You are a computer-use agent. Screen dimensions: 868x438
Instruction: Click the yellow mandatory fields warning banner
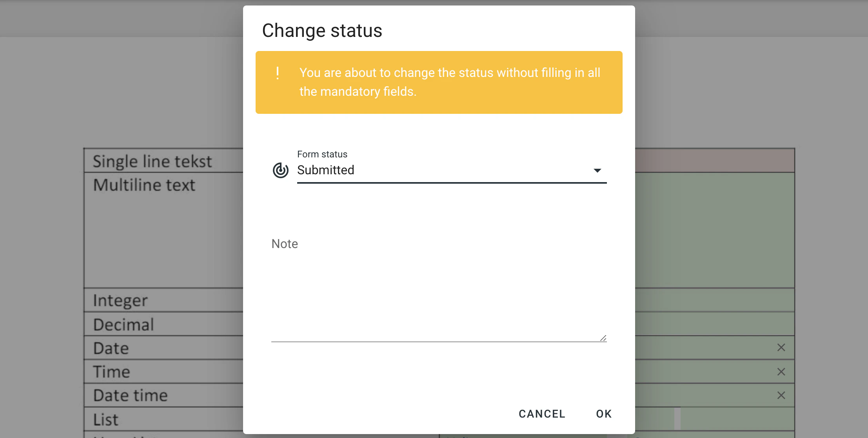(439, 82)
